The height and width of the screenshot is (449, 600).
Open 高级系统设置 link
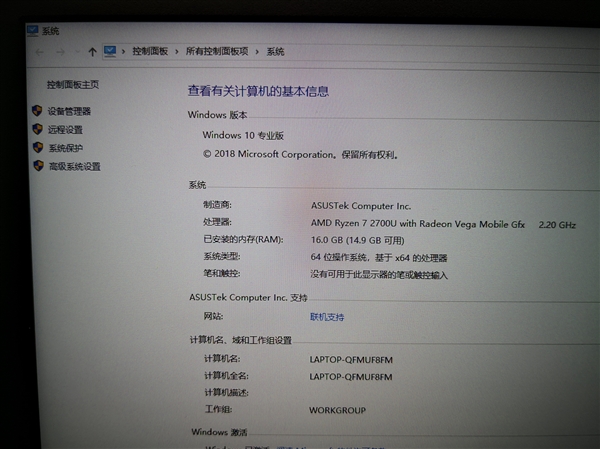75,167
